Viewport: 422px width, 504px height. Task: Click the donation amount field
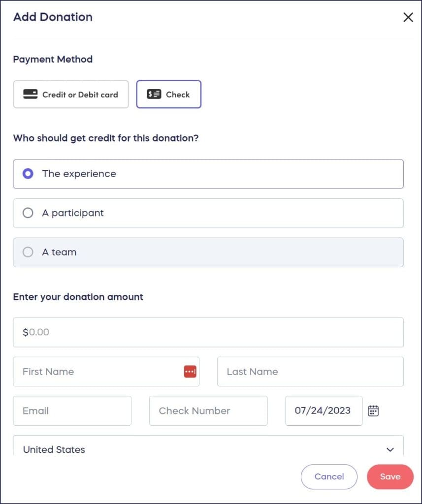208,332
